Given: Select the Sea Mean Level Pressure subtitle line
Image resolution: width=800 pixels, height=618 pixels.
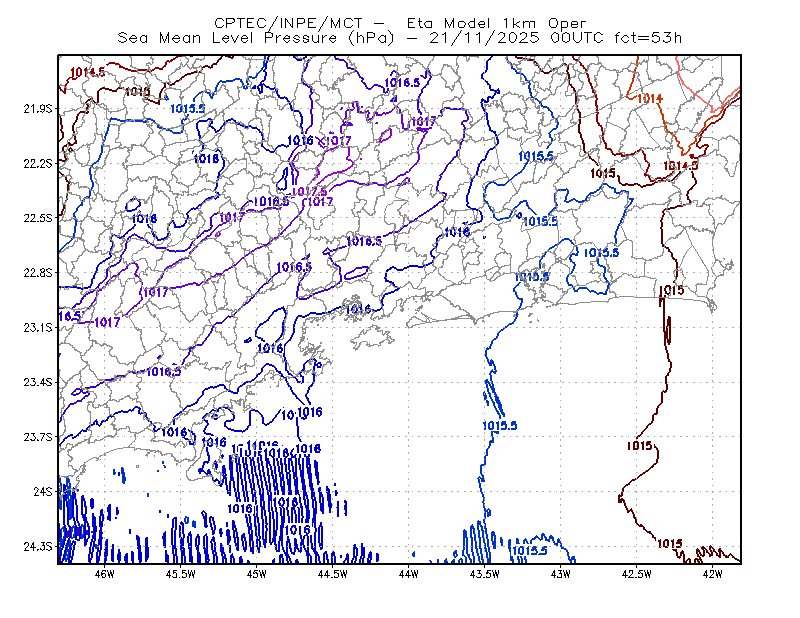Looking at the screenshot, I should pos(399,38).
